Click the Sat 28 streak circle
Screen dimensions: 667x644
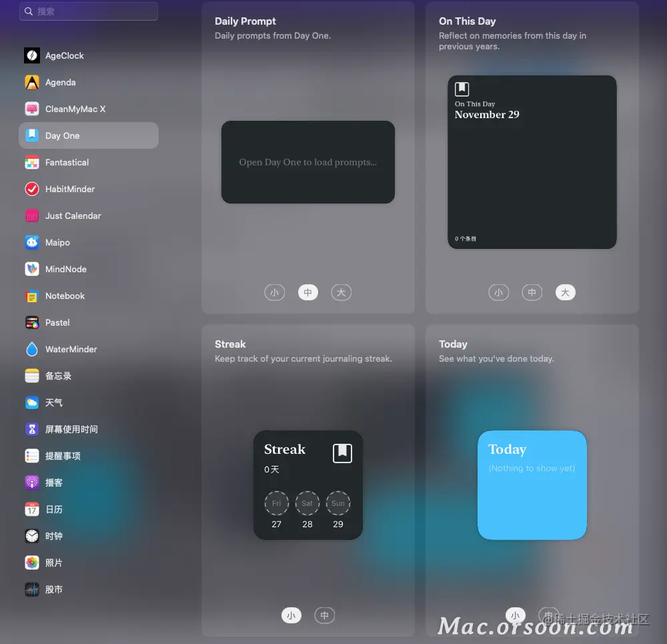coord(307,503)
